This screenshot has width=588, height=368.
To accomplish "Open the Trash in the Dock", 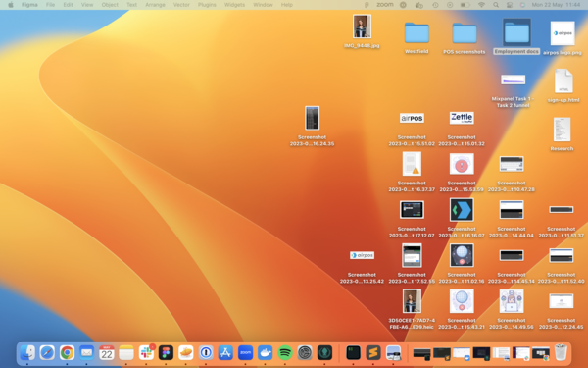I will [x=561, y=352].
